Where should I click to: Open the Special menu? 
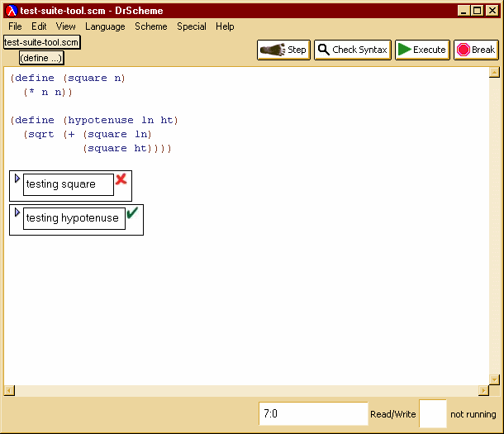pyautogui.click(x=192, y=26)
